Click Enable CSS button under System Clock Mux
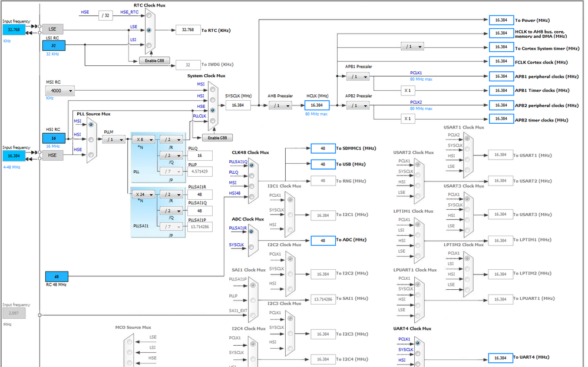 217,138
